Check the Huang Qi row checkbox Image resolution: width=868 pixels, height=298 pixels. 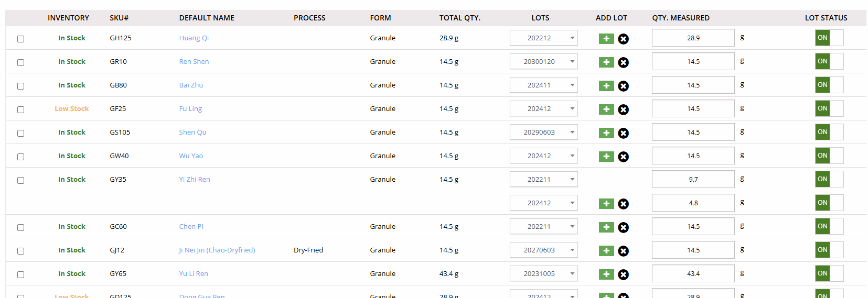tap(21, 39)
